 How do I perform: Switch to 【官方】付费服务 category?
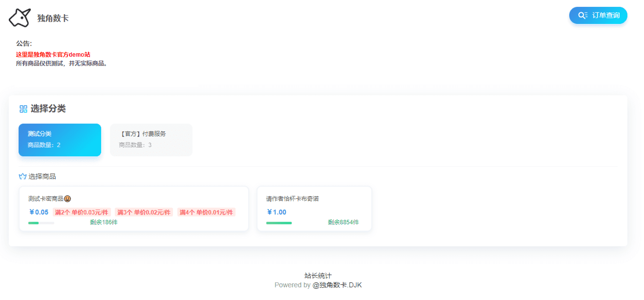151,140
